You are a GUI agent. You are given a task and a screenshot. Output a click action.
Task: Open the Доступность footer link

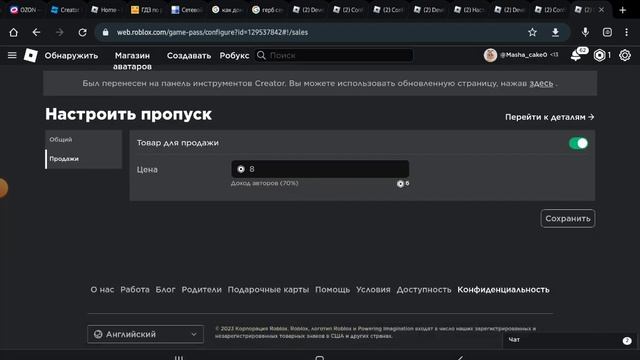point(424,289)
